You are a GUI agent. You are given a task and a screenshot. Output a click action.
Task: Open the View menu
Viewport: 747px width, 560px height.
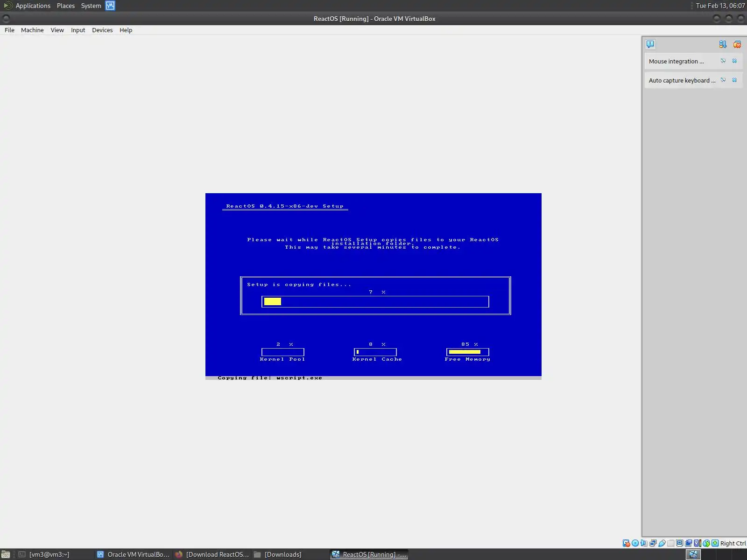pos(57,30)
